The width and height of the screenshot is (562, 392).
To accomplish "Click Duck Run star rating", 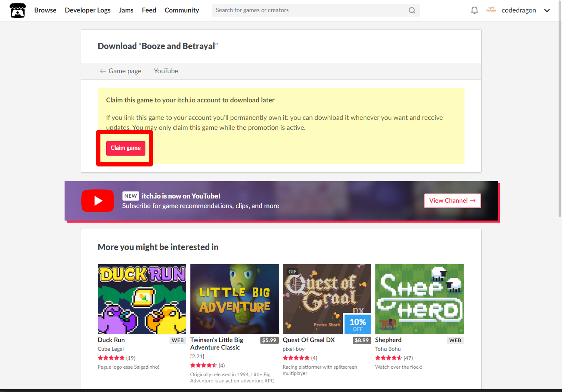I will tap(111, 358).
